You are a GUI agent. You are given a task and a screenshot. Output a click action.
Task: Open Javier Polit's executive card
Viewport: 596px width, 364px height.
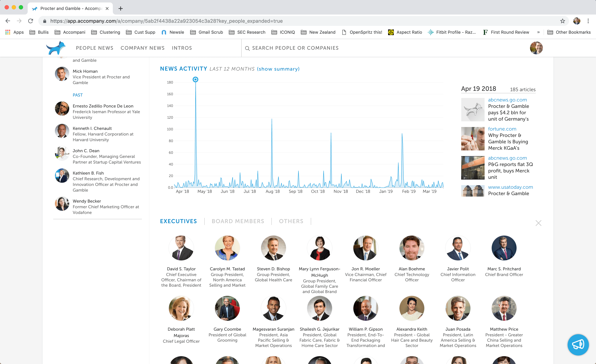click(458, 259)
